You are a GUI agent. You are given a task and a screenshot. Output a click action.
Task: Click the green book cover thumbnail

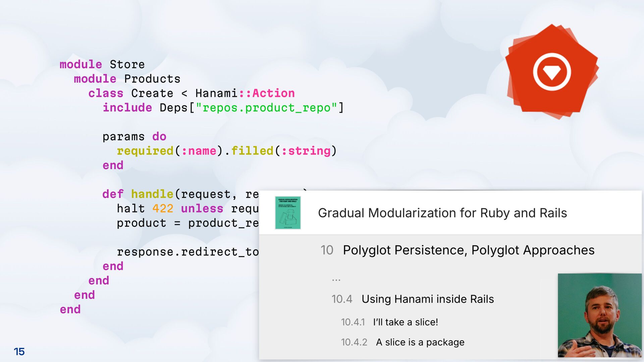[287, 213]
